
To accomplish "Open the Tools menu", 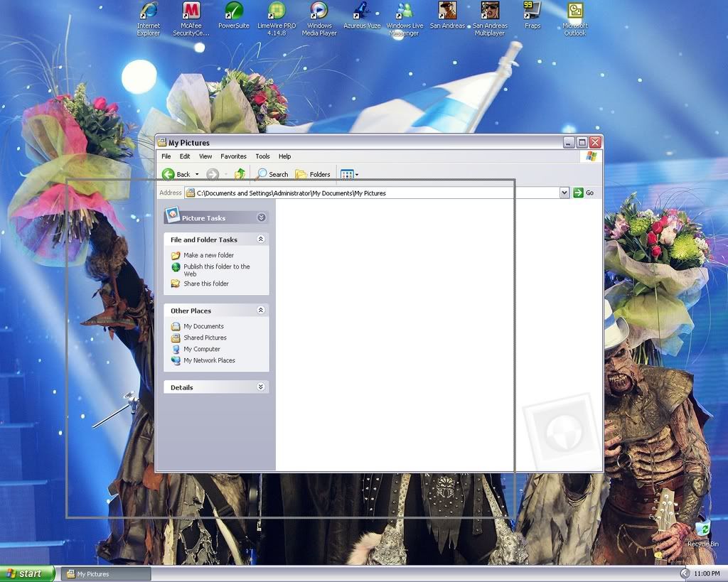I will point(262,156).
